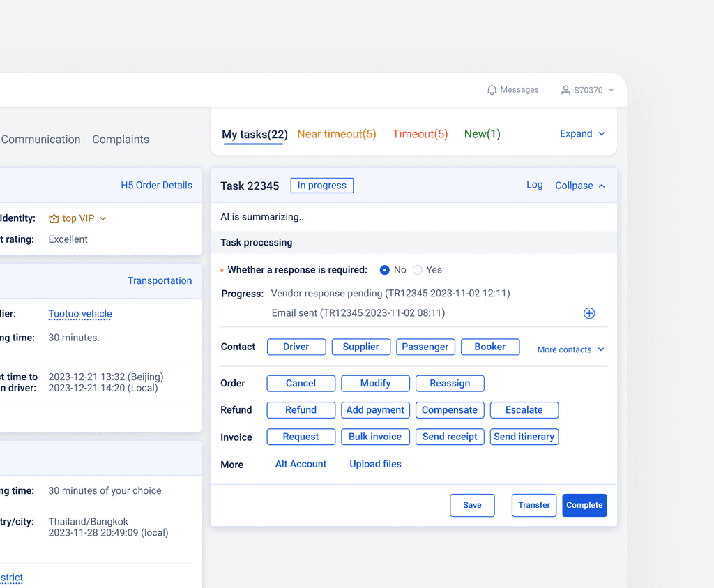Open the New(1) tab
This screenshot has height=588, width=714.
point(482,134)
